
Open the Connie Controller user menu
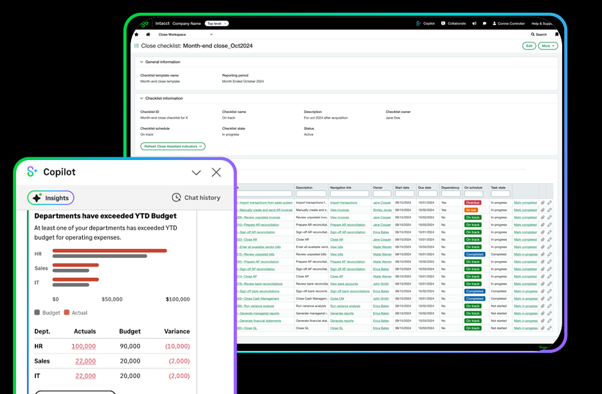pos(509,23)
